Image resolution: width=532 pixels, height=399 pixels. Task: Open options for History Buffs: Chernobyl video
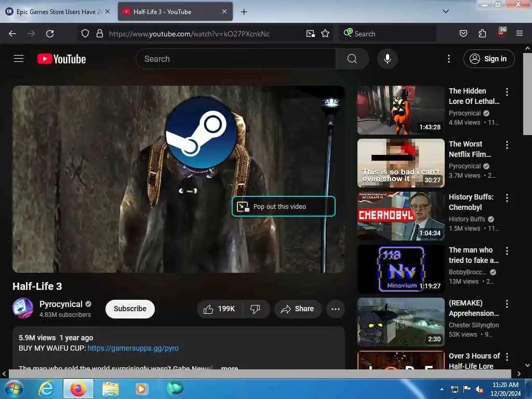(507, 198)
